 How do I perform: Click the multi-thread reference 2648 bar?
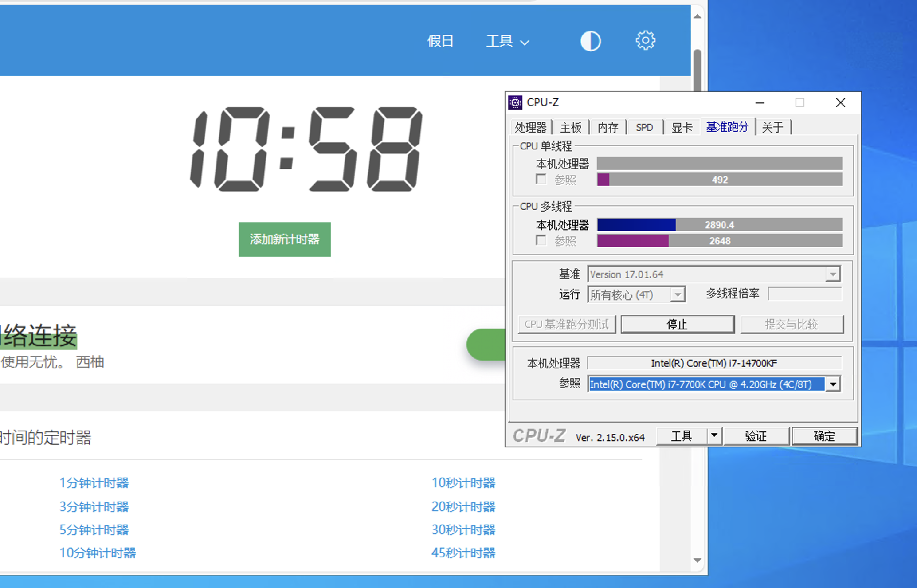pyautogui.click(x=719, y=241)
